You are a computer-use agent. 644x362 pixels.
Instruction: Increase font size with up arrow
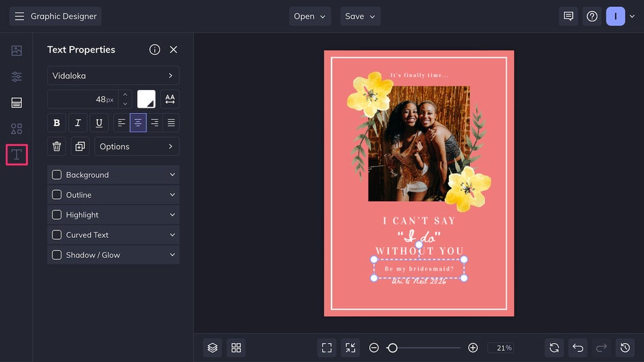(x=125, y=95)
